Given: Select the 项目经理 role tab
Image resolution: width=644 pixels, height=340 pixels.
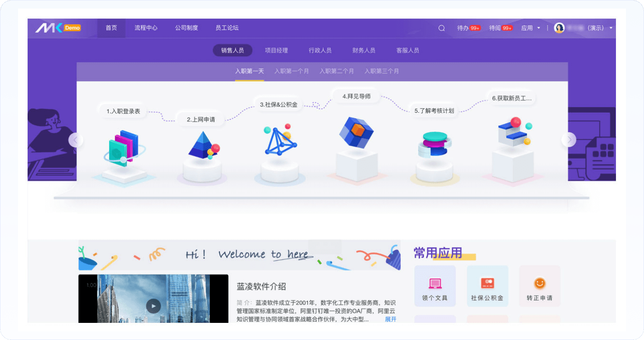Looking at the screenshot, I should [x=276, y=50].
